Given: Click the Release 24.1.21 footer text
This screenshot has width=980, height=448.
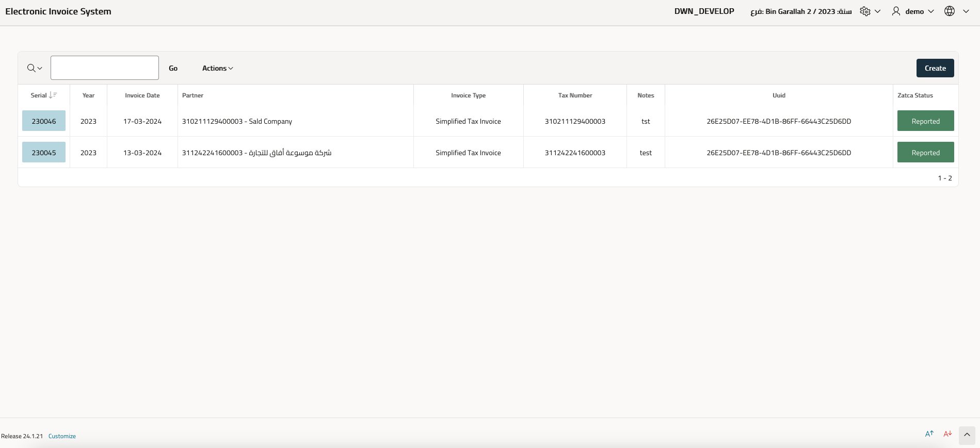Looking at the screenshot, I should point(22,436).
